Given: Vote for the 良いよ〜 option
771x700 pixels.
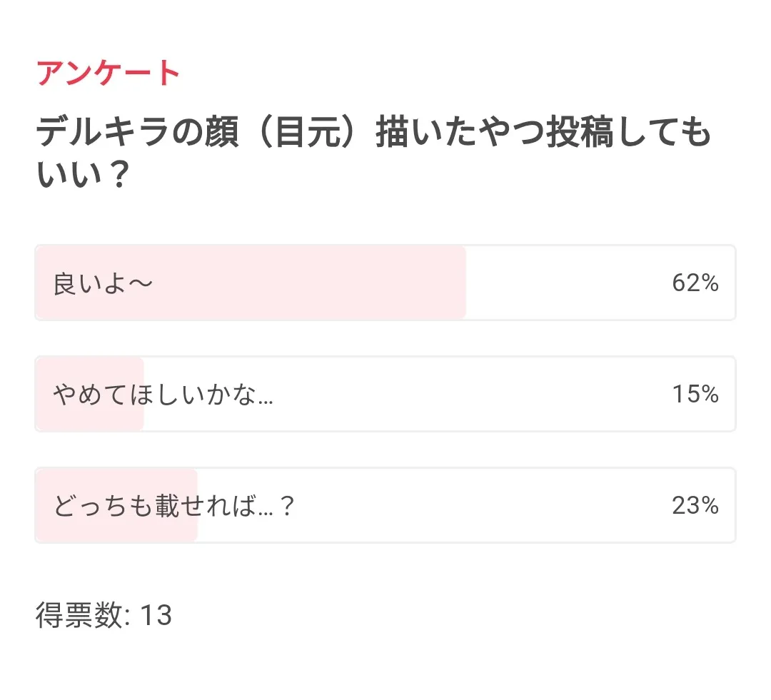Looking at the screenshot, I should 385,283.
